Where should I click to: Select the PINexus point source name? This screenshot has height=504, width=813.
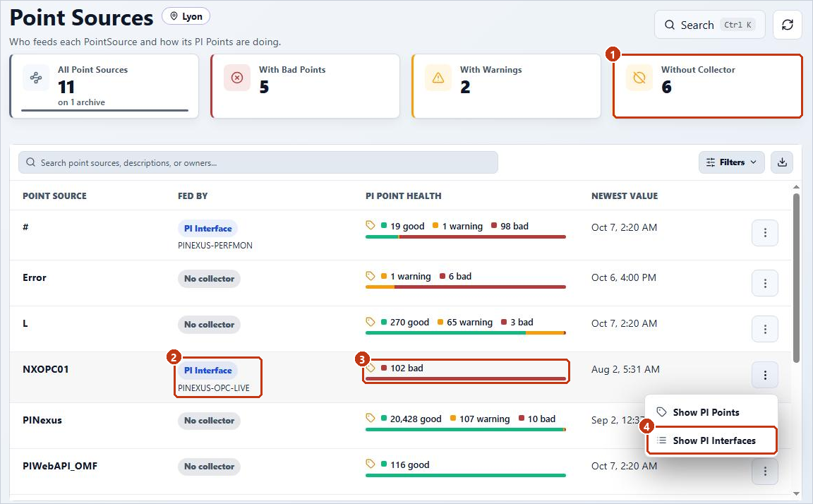click(x=42, y=420)
